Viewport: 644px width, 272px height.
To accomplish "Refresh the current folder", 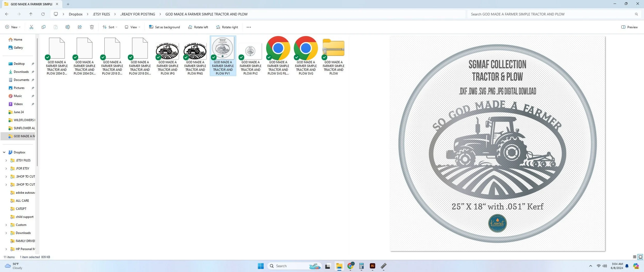I will pyautogui.click(x=43, y=14).
